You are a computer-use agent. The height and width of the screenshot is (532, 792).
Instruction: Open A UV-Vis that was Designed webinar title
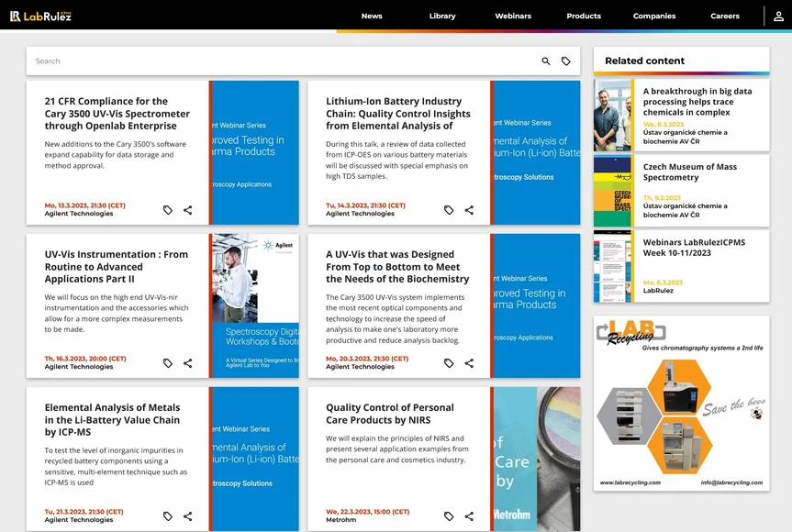click(397, 267)
